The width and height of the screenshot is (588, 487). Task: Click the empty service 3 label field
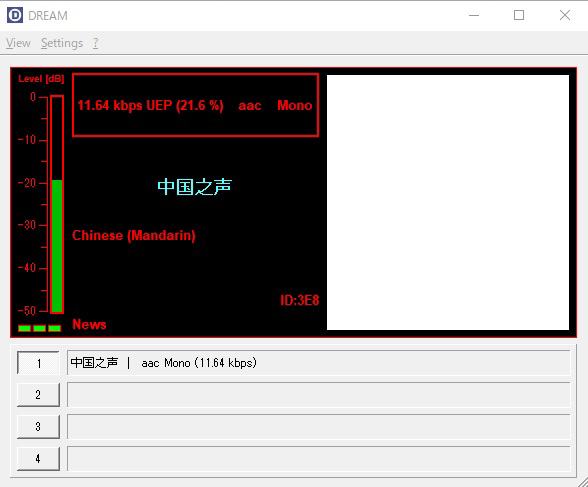(x=319, y=427)
